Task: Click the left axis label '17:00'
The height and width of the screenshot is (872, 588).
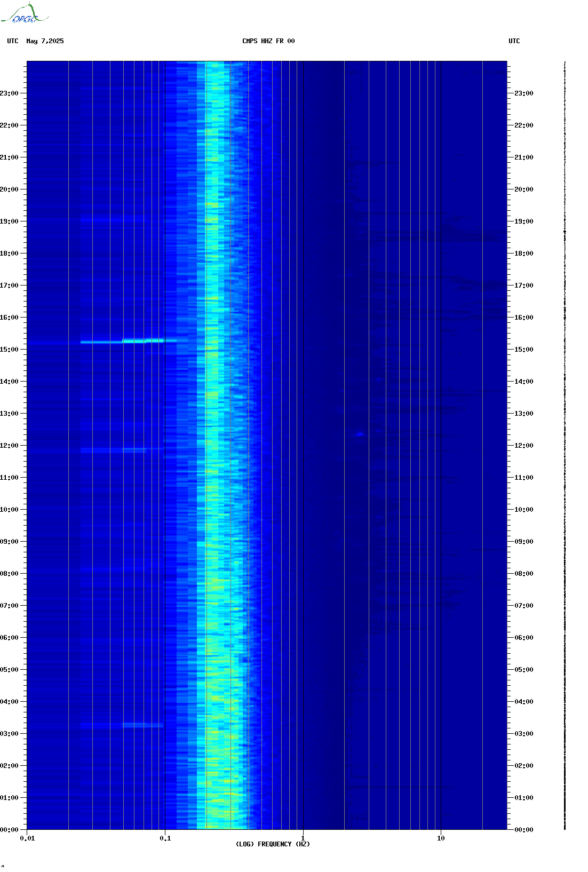Action: click(9, 286)
